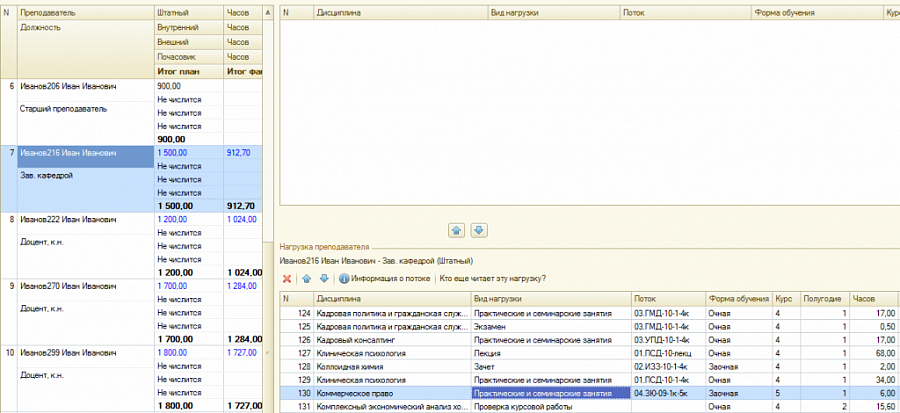
Task: Click the upper table Форма обучения column header
Action: click(817, 13)
